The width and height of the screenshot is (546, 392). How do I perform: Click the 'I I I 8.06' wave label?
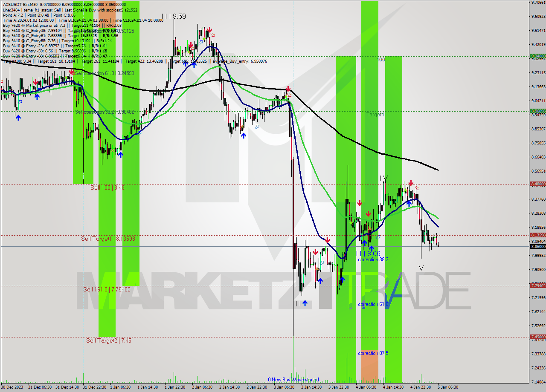[368, 254]
